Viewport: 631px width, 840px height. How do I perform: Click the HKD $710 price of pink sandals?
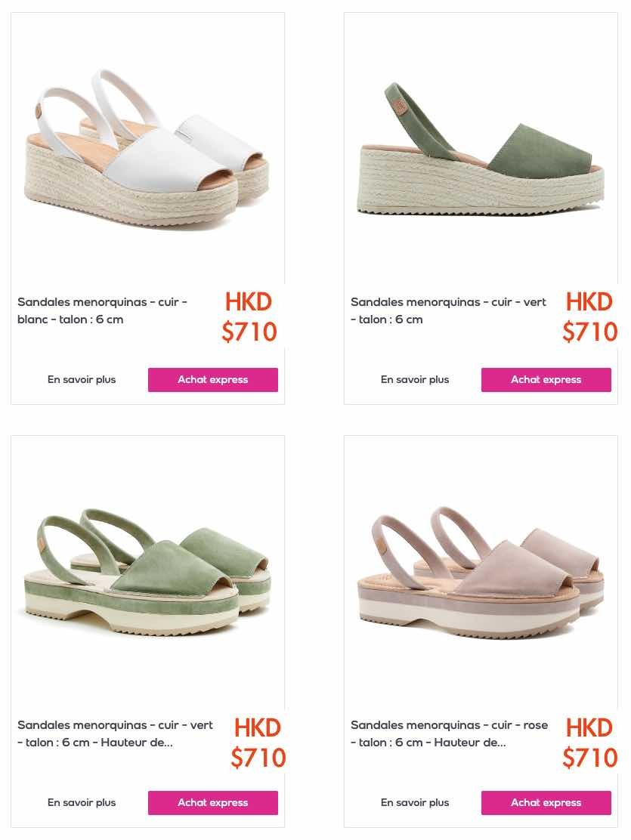click(589, 743)
